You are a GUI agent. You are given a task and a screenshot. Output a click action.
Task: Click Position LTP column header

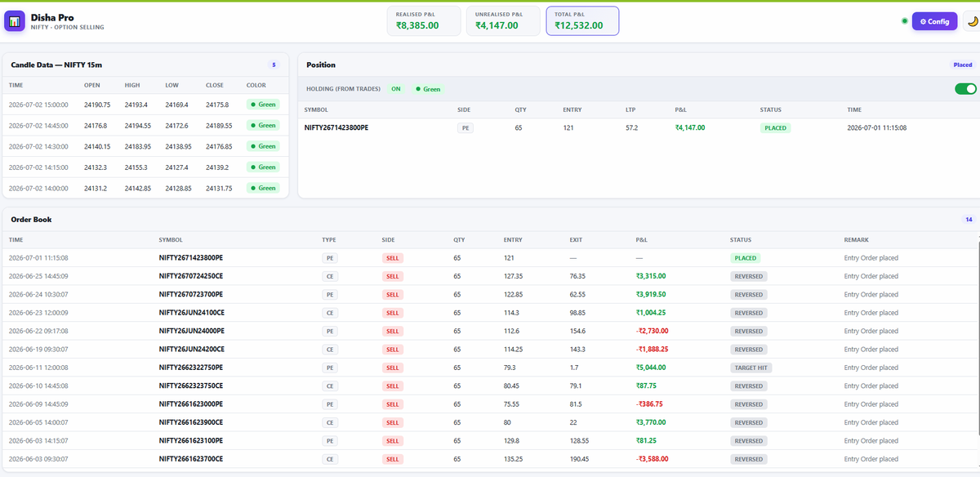click(630, 109)
